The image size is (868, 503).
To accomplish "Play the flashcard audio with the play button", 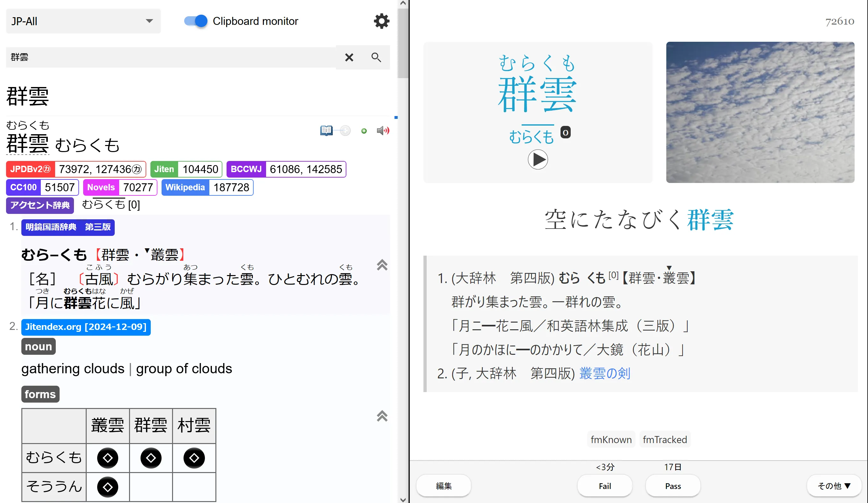I will pyautogui.click(x=538, y=159).
